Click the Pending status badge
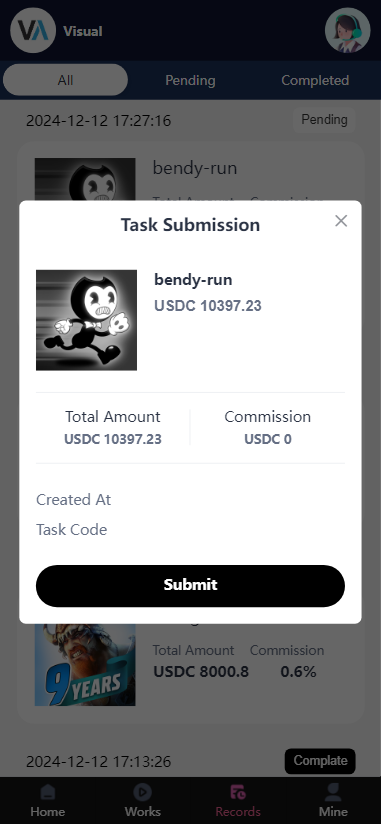381x824 pixels. coord(324,120)
